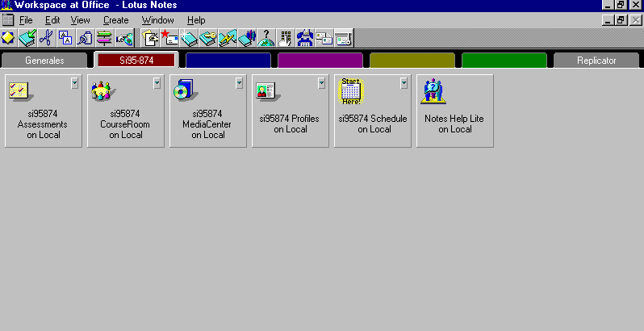This screenshot has width=644, height=331.
Task: Click the hand pointing at globe icon
Action: 123,38
